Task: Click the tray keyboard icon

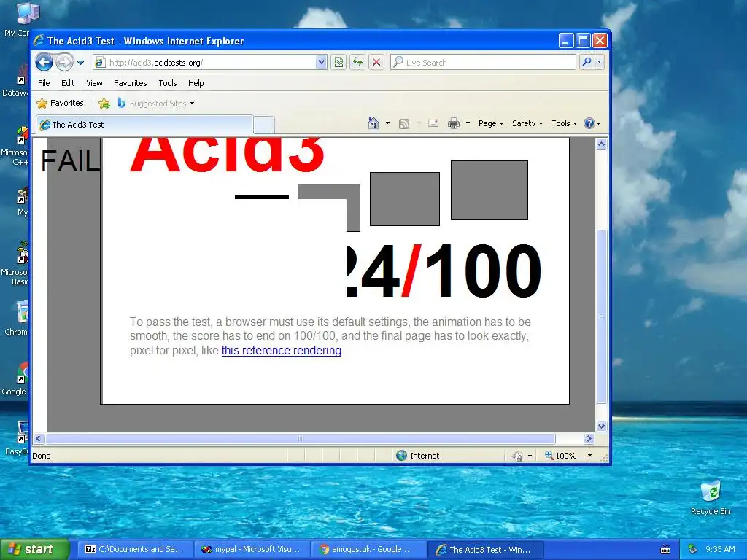Action: (665, 550)
